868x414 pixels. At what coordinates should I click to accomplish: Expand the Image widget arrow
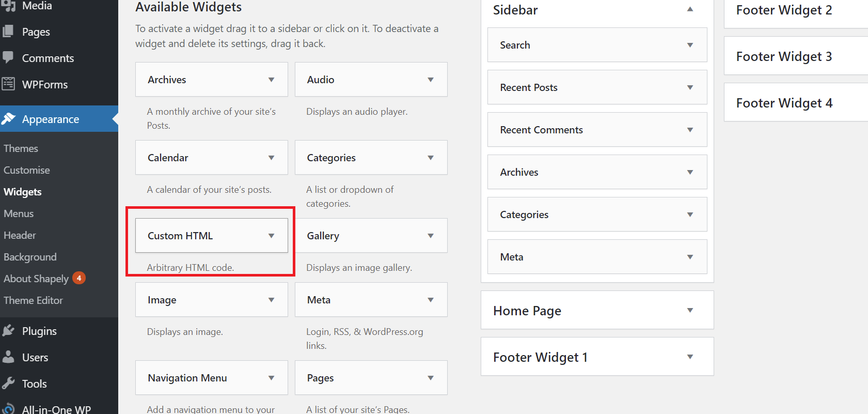271,300
